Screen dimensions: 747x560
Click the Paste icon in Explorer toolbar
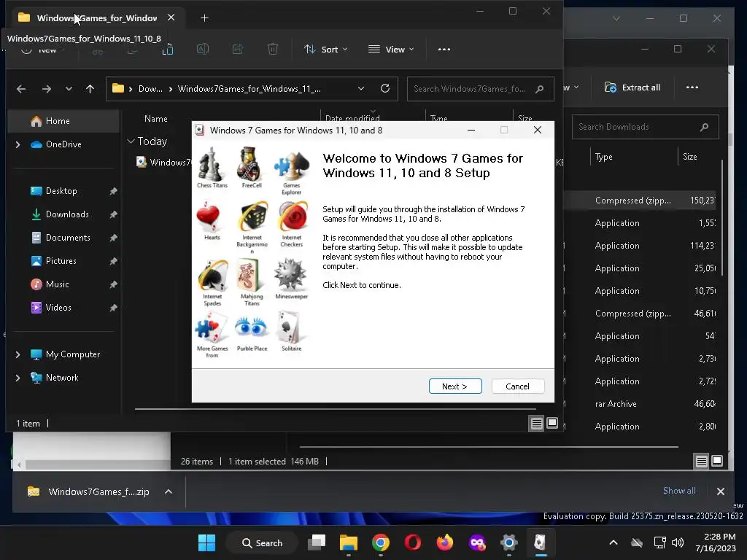[x=168, y=50]
